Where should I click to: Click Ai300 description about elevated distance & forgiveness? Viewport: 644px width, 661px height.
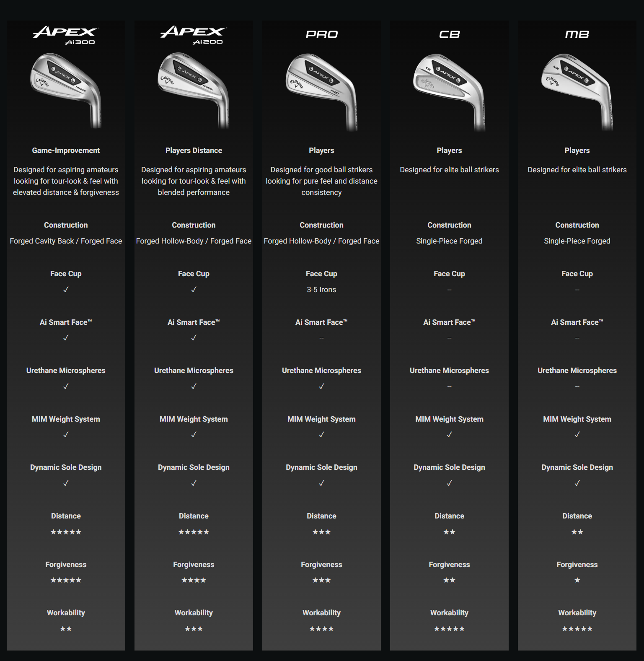click(x=66, y=181)
